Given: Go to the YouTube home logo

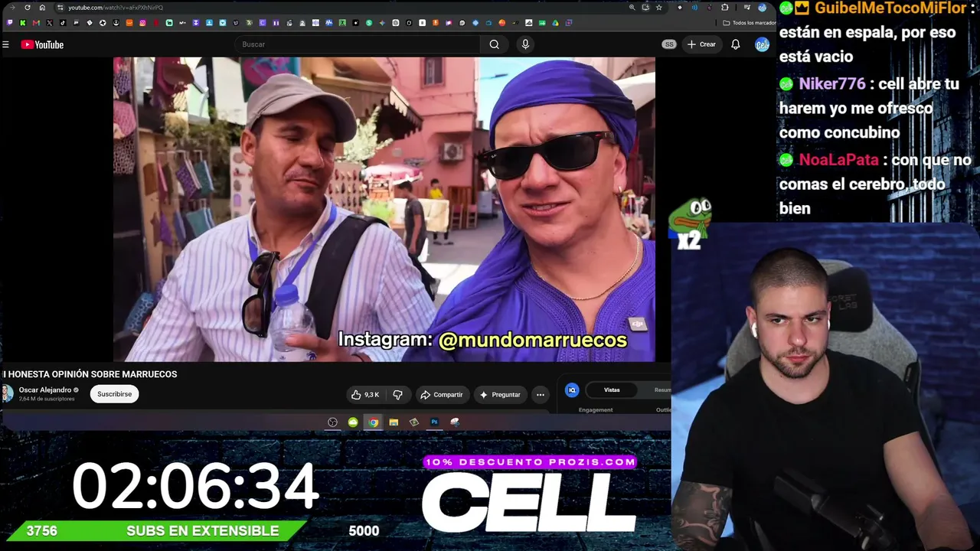Looking at the screenshot, I should point(42,44).
